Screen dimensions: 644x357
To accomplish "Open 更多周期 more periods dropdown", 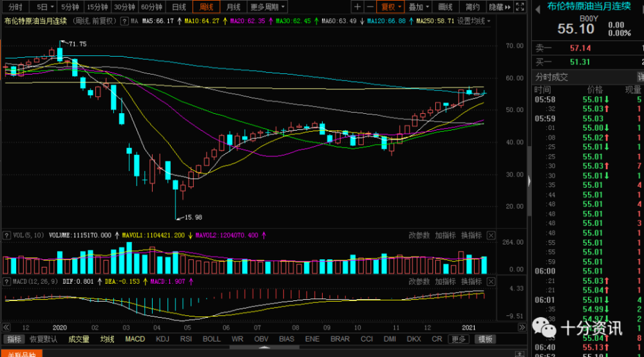I will point(268,7).
